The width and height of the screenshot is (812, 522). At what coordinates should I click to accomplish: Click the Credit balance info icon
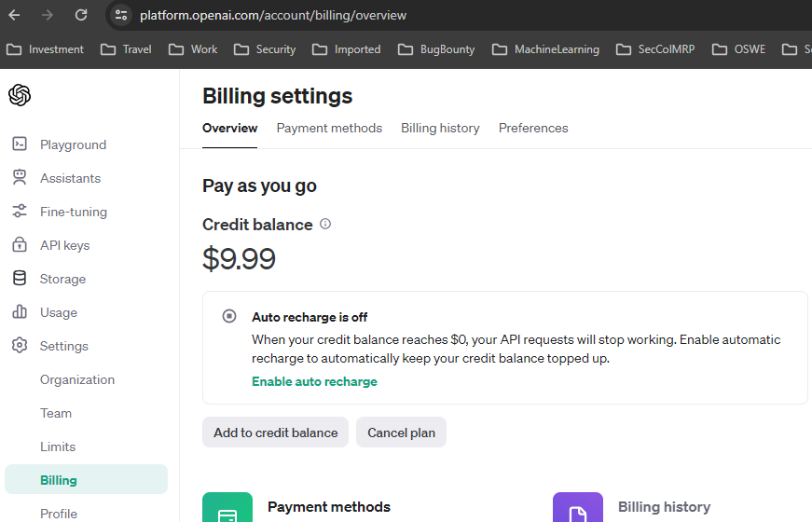tap(325, 224)
